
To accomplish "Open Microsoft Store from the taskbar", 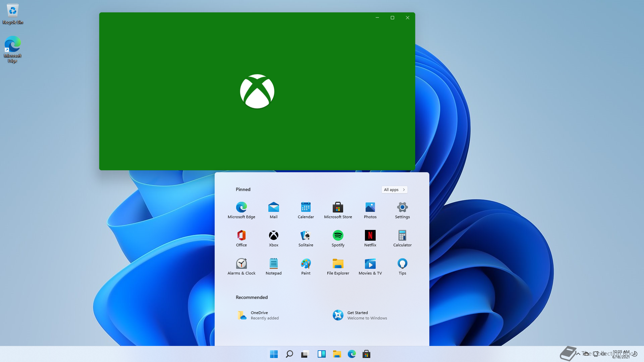I will coord(366,354).
